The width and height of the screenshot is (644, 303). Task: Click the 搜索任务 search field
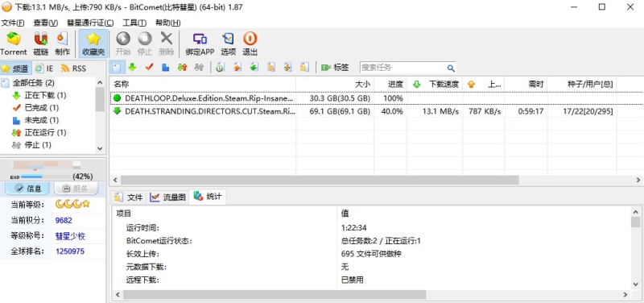coord(402,68)
